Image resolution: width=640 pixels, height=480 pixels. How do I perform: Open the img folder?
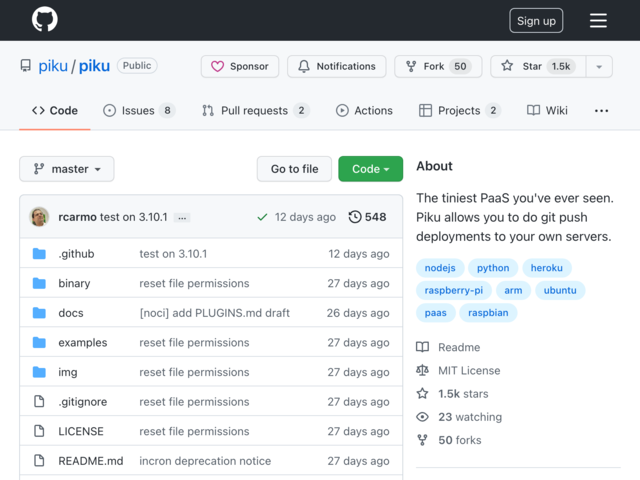[x=68, y=372]
